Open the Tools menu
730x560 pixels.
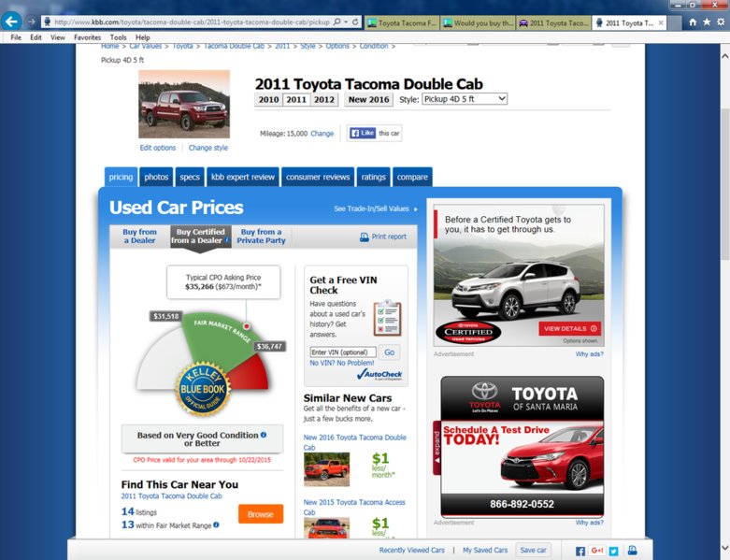(119, 37)
